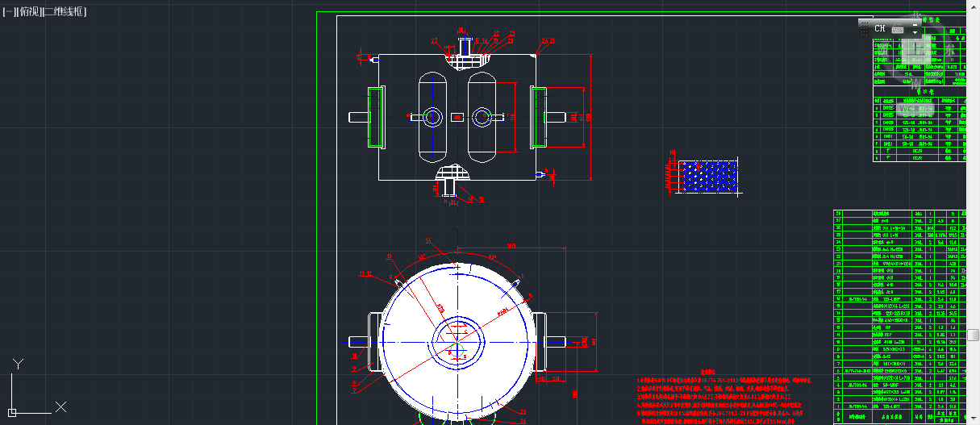The width and height of the screenshot is (980, 425).
Task: Click the 西 direction on the ViewCube compass
Action: pyautogui.click(x=882, y=49)
